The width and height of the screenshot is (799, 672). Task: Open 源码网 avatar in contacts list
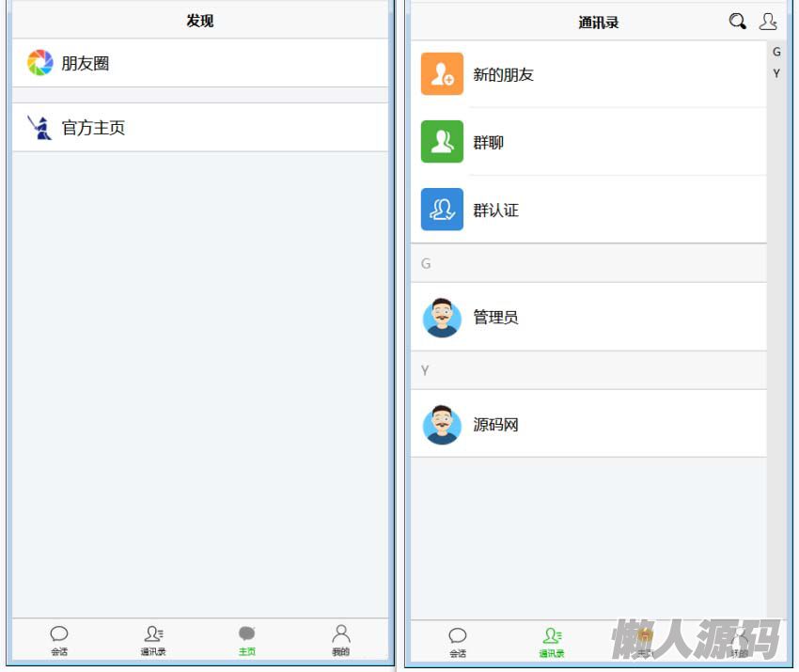pos(442,425)
